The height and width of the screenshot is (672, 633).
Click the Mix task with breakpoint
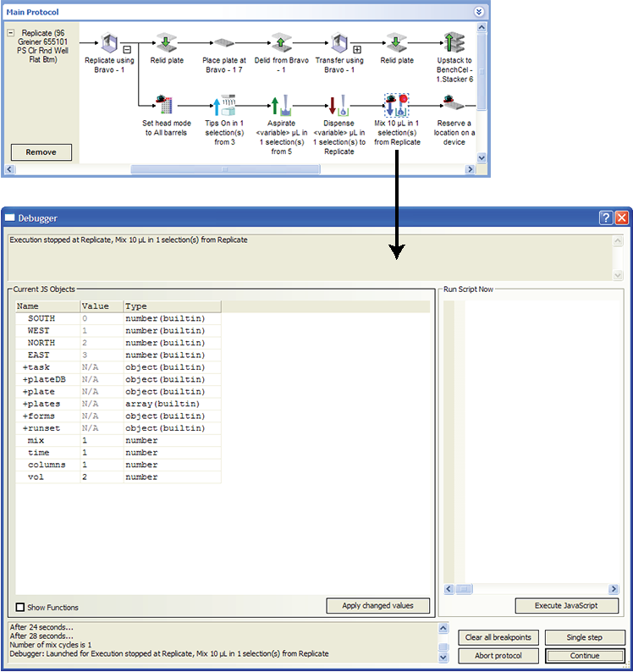(x=396, y=105)
